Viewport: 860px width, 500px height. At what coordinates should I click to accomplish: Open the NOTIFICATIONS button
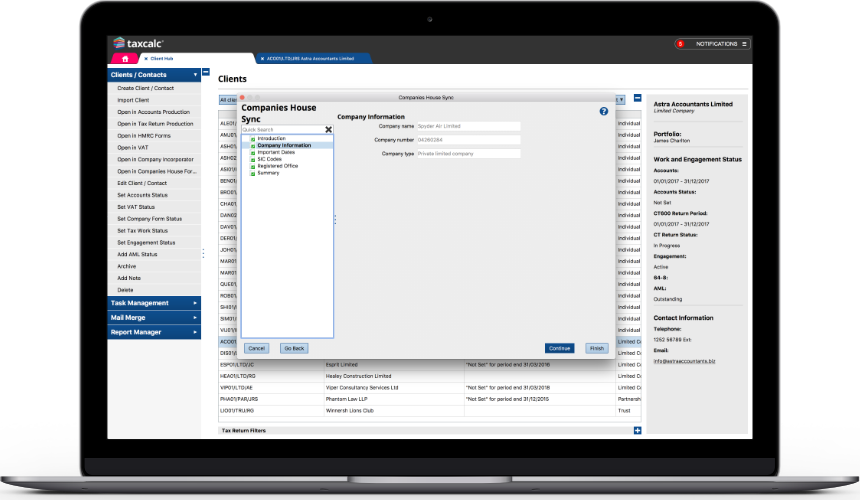(x=712, y=44)
